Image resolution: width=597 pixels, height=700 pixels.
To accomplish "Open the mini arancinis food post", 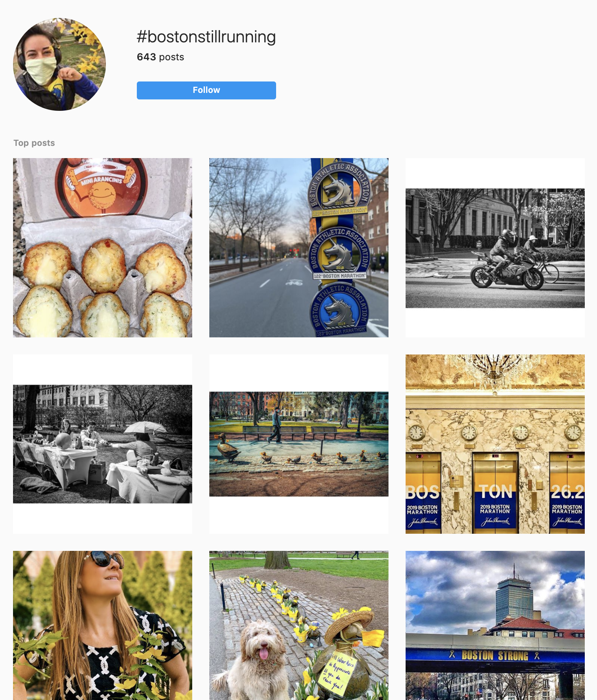I will click(x=103, y=248).
